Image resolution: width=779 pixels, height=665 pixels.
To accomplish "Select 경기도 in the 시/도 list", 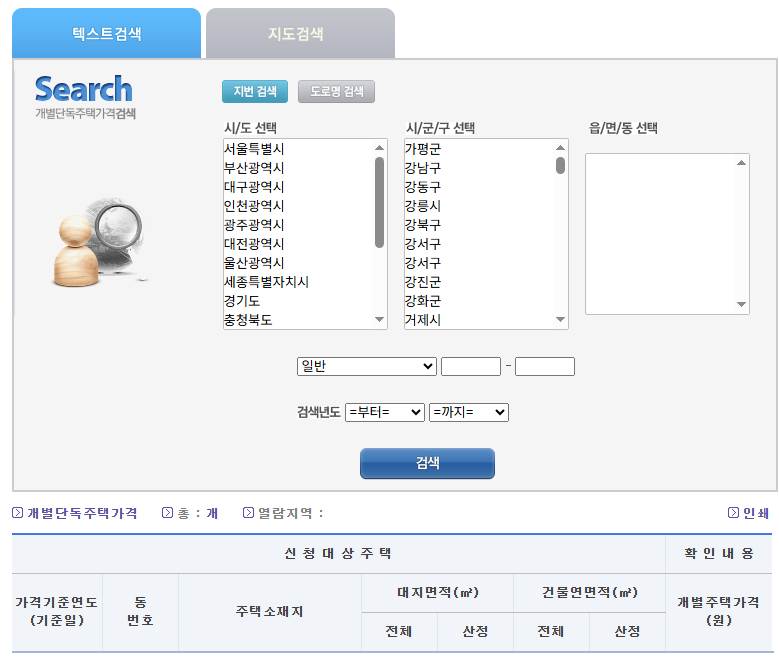I will pyautogui.click(x=298, y=301).
